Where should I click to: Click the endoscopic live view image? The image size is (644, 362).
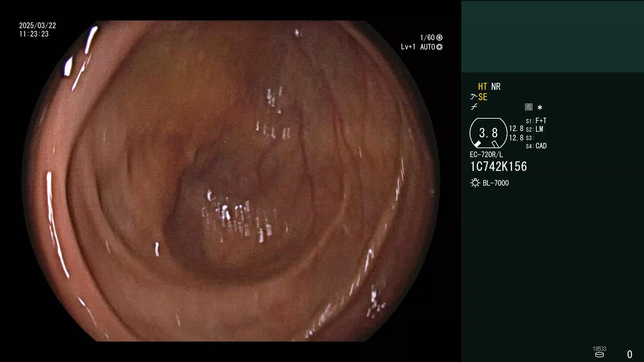click(x=231, y=181)
